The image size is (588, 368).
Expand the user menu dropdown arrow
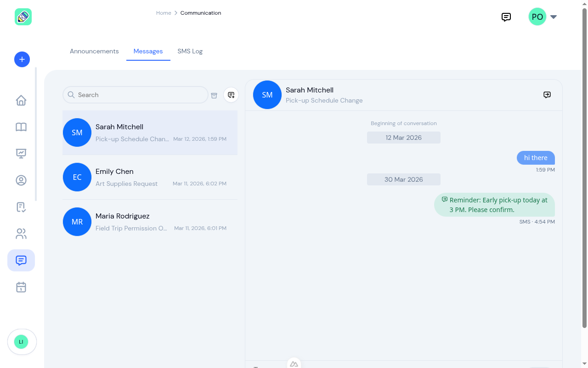pyautogui.click(x=554, y=17)
